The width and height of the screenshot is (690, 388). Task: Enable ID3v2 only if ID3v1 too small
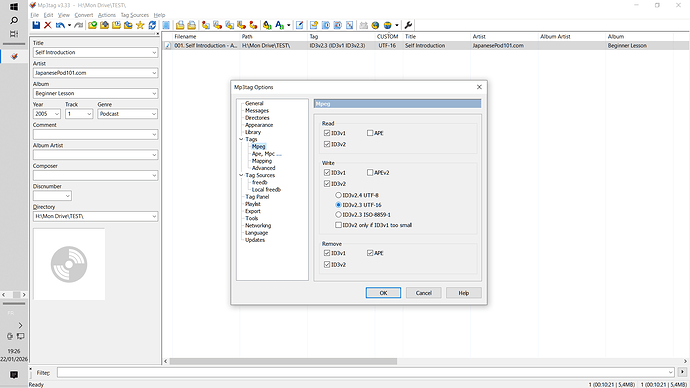pos(338,225)
